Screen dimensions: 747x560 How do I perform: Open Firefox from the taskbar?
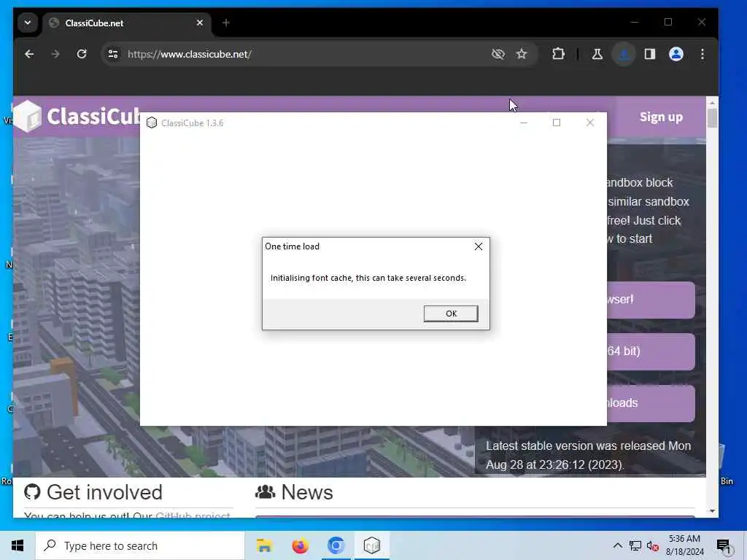(x=300, y=545)
